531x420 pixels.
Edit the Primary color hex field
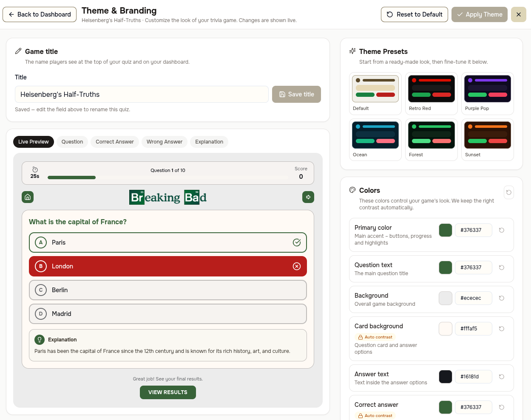474,230
